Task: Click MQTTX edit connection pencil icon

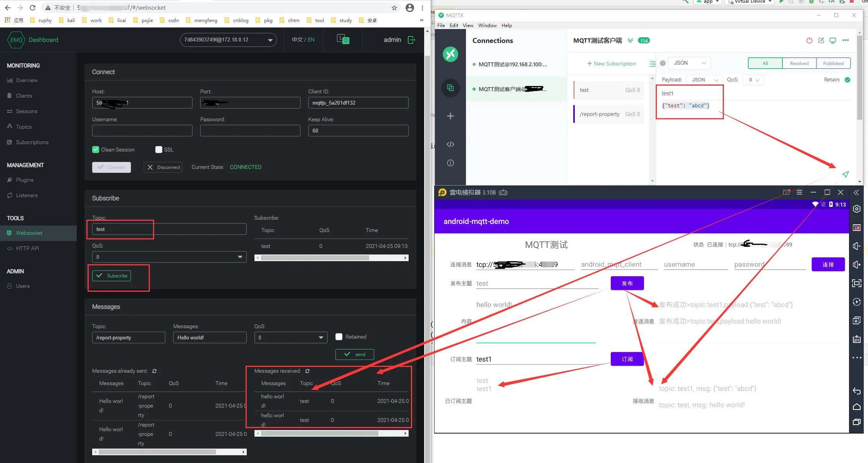Action: tap(821, 40)
